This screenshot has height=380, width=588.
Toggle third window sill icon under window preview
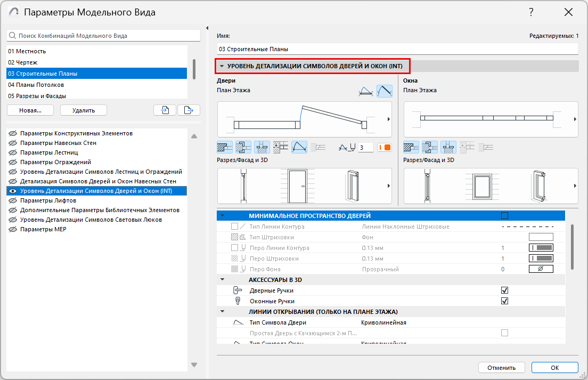pyautogui.click(x=448, y=148)
